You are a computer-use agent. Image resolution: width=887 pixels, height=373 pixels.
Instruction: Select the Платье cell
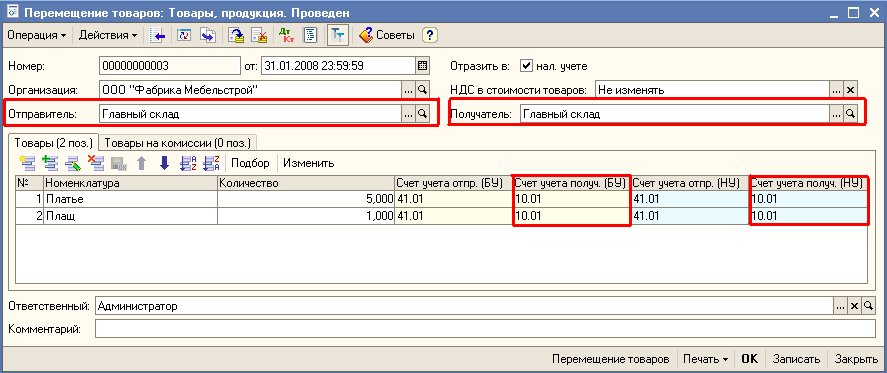pyautogui.click(x=130, y=199)
